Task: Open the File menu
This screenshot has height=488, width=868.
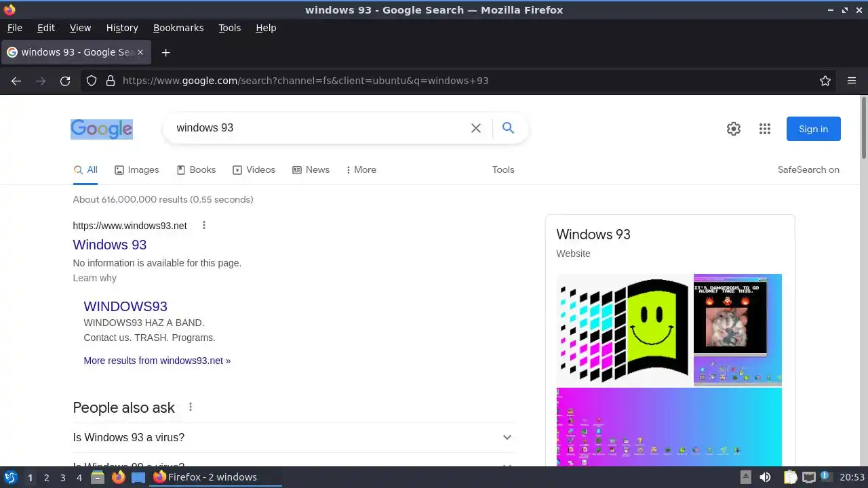Action: [15, 28]
